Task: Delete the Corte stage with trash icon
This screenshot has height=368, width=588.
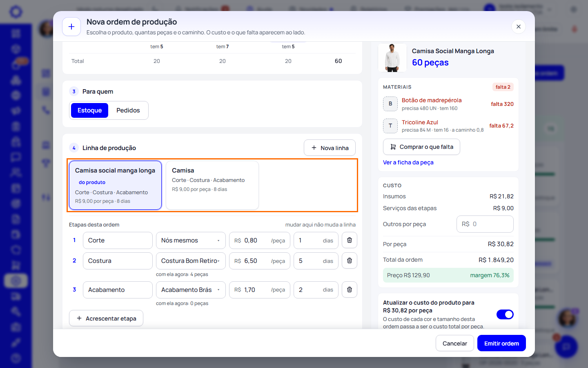Action: [x=350, y=240]
